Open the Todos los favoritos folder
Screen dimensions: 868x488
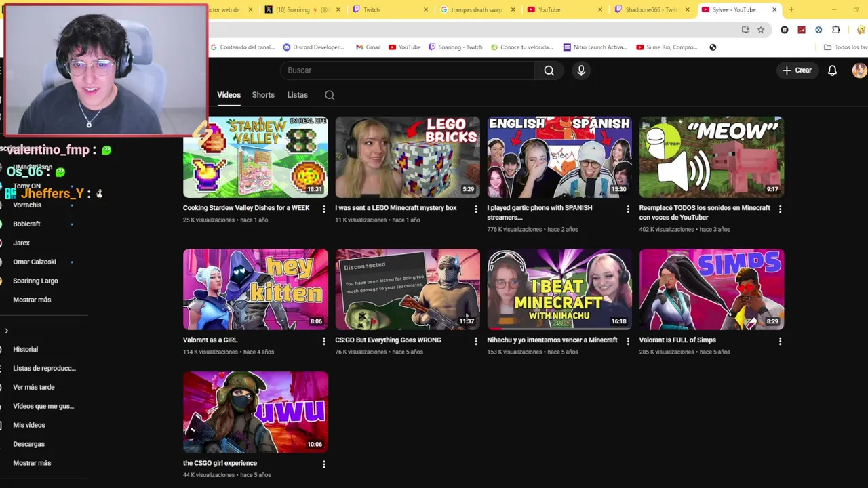845,47
